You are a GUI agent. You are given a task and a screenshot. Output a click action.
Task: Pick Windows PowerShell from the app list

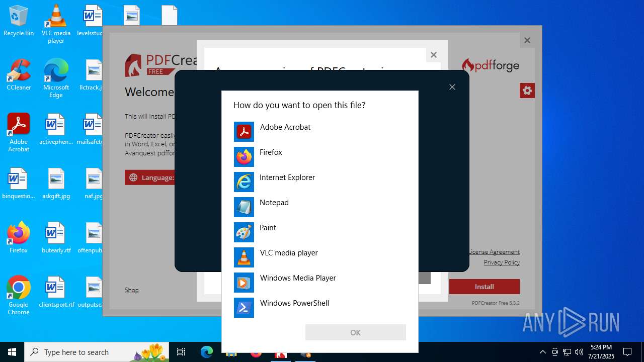click(x=319, y=308)
